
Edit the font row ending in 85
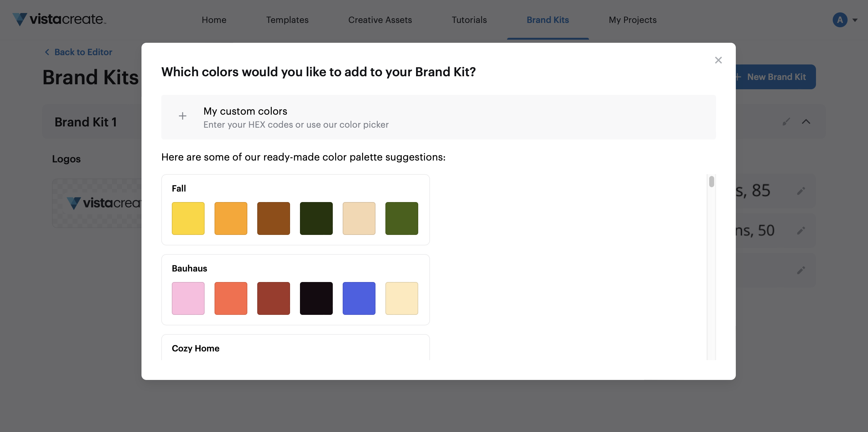(801, 191)
